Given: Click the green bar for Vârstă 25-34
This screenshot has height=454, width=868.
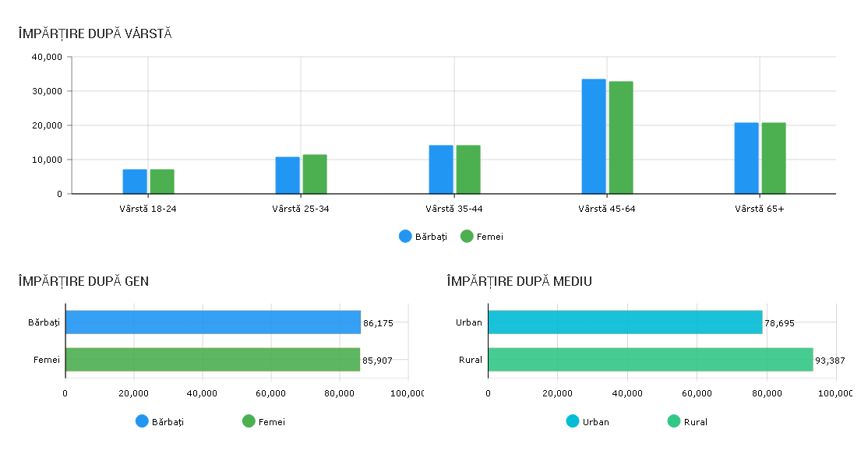Looking at the screenshot, I should click(x=315, y=174).
